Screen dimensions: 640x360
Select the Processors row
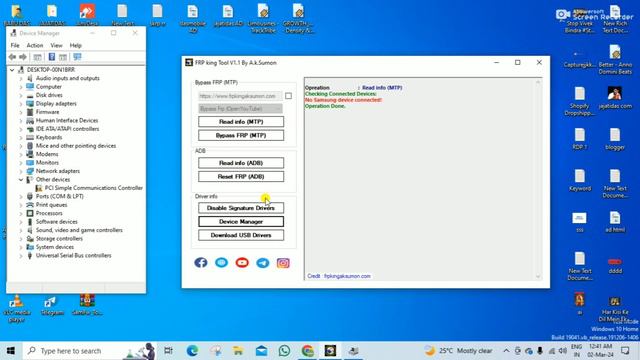(49, 213)
